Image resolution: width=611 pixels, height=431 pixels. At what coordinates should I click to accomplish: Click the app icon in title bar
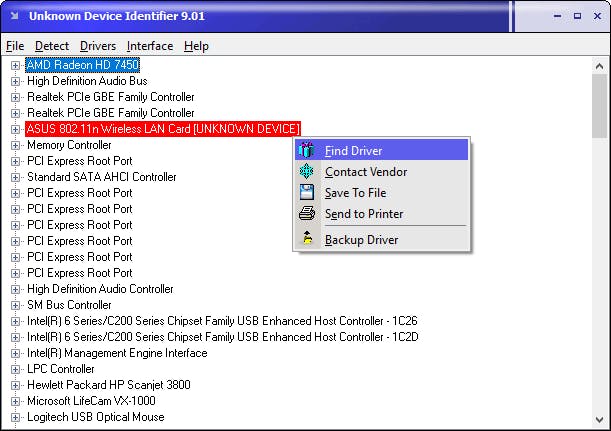14,16
